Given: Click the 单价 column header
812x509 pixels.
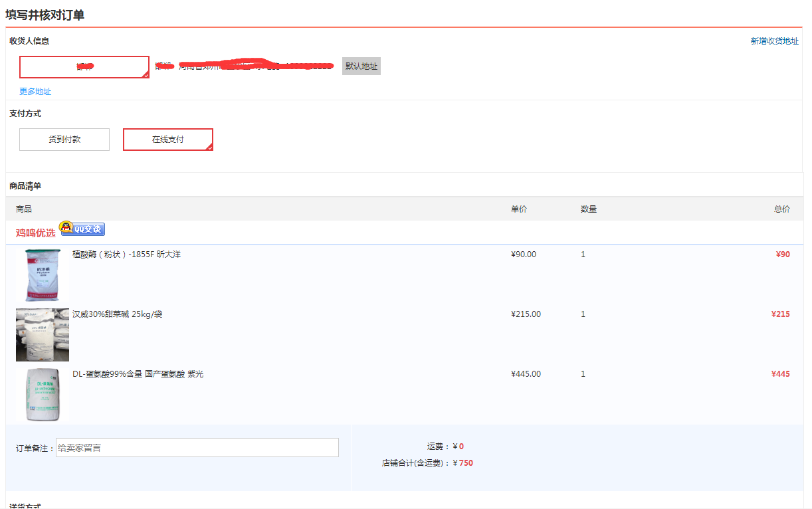Looking at the screenshot, I should pyautogui.click(x=519, y=209).
